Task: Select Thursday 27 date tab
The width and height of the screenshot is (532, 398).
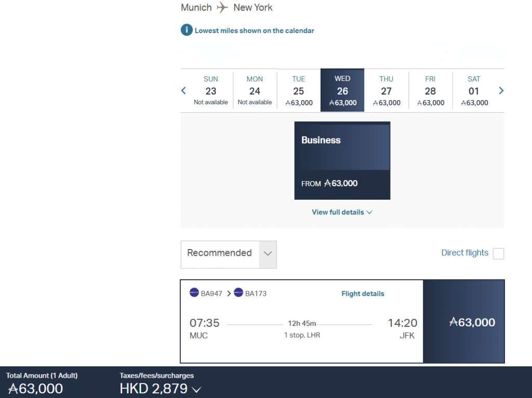Action: coord(387,91)
